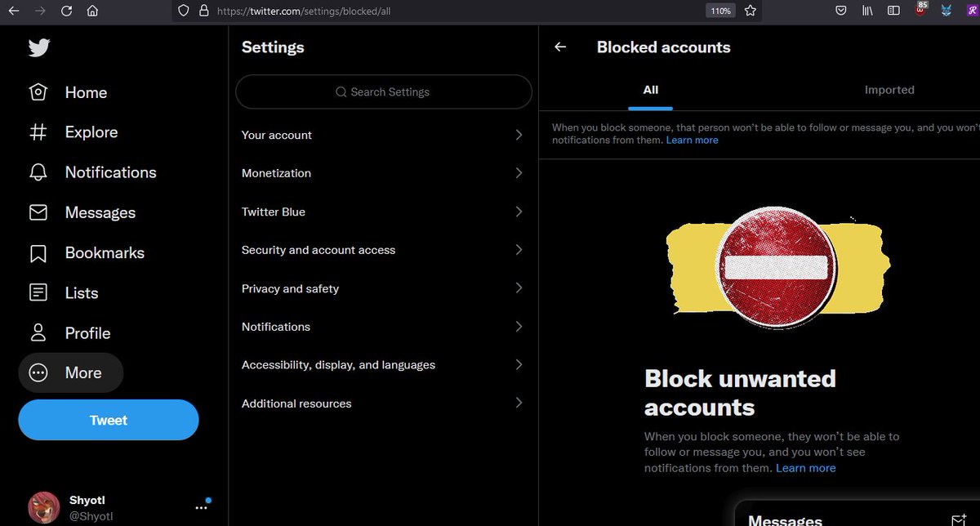
Task: Open Lists in the sidebar
Action: coord(64,292)
